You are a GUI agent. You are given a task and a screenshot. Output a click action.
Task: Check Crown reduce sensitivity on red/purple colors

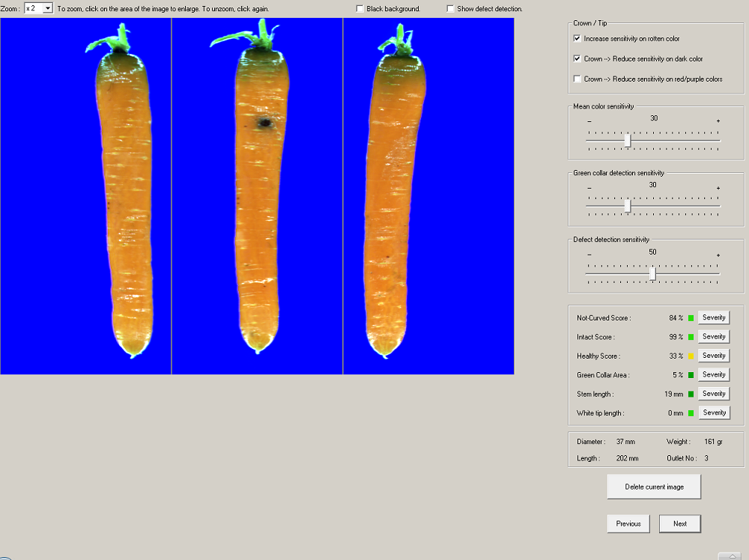(577, 79)
